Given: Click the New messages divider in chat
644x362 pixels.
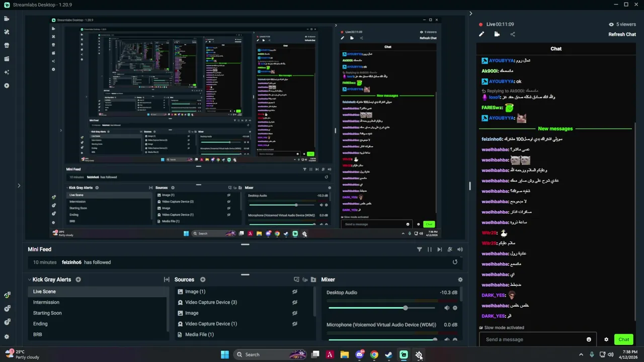Looking at the screenshot, I should tap(555, 129).
